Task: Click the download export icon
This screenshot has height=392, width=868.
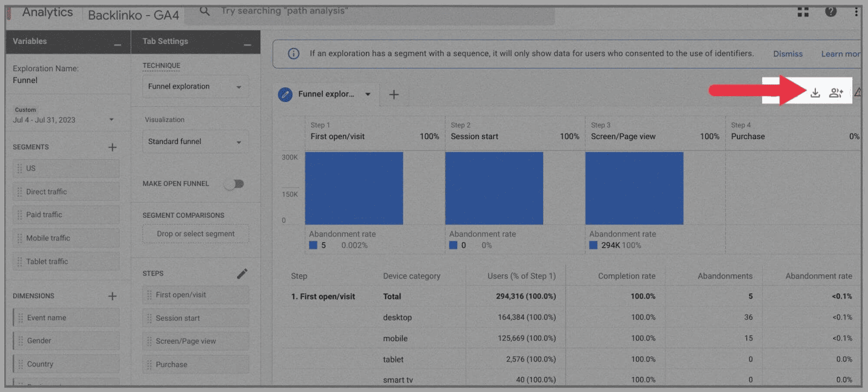Action: pos(815,93)
